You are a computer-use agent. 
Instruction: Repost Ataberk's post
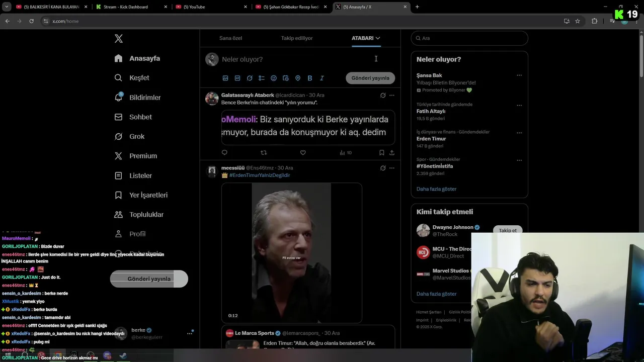point(264,152)
